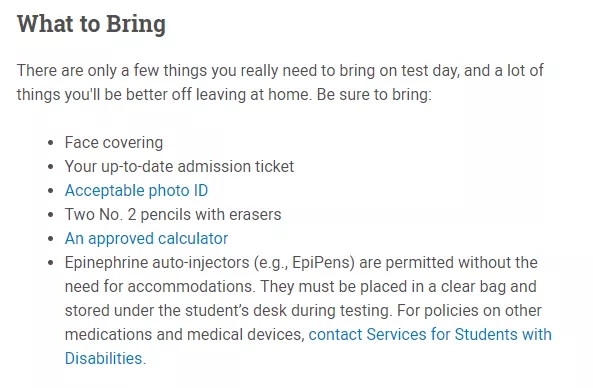Image resolution: width=593 pixels, height=388 pixels.
Task: Click the word Disabilities in the link
Action: [105, 359]
